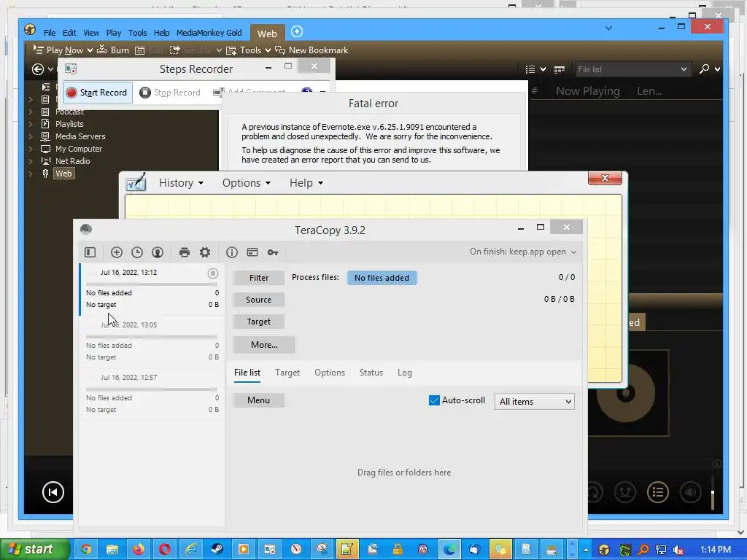The width and height of the screenshot is (747, 560).
Task: Click Start Record in Steps Recorder
Action: (x=97, y=93)
